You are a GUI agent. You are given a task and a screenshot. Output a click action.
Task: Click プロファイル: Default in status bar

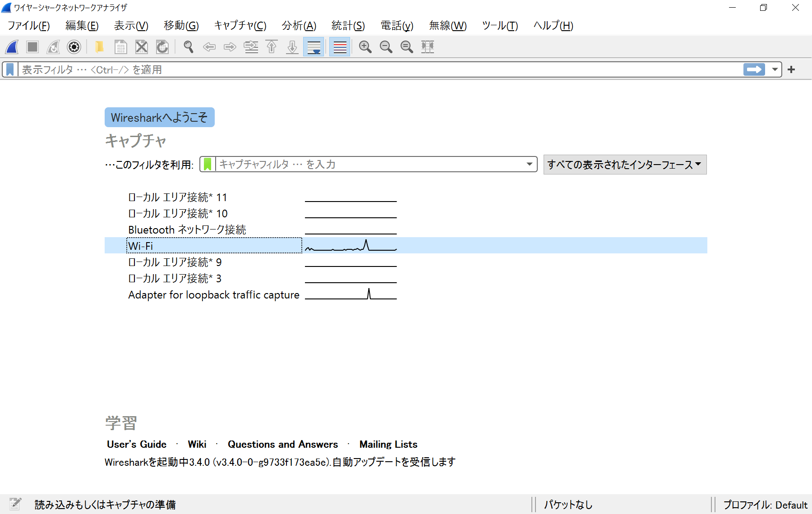pos(765,505)
